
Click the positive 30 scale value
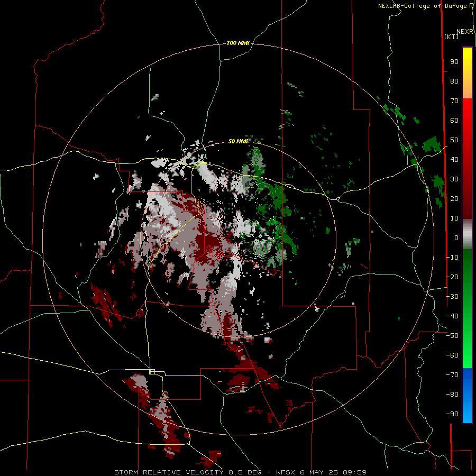pyautogui.click(x=454, y=179)
